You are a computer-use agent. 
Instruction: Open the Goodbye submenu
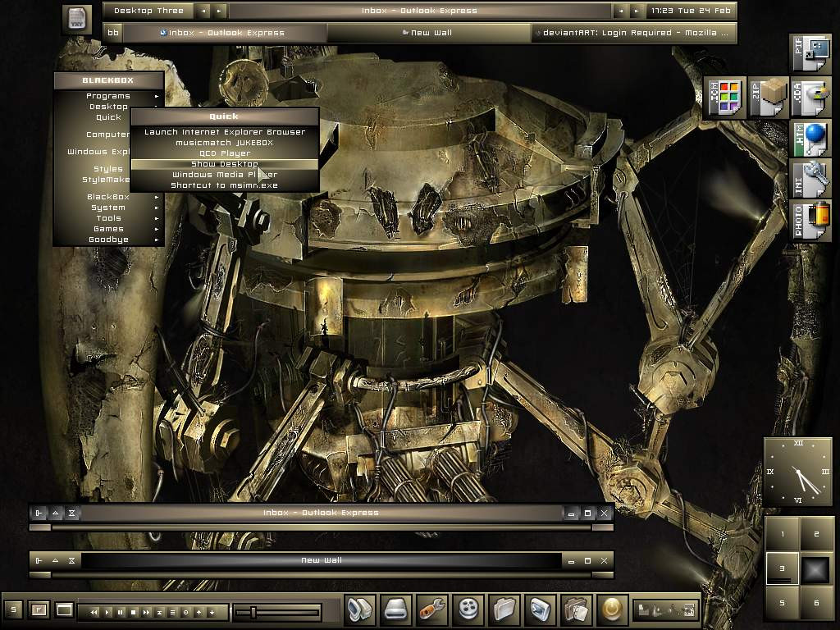click(108, 240)
